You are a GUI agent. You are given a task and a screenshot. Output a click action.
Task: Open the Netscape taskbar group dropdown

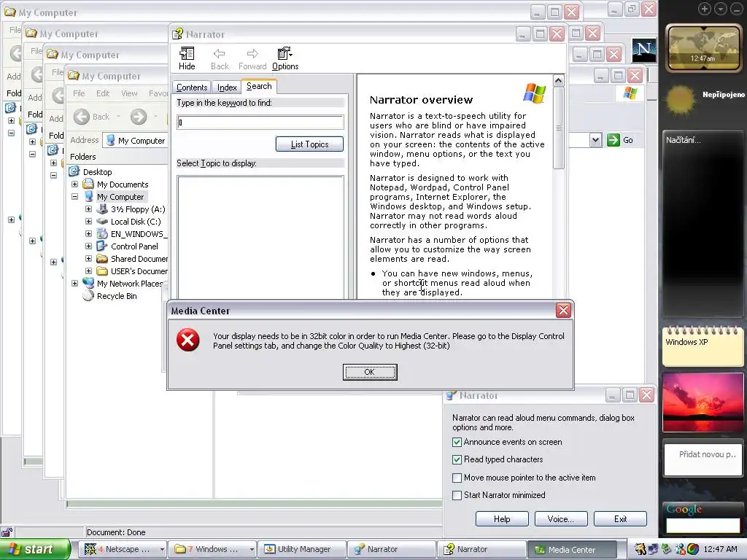coord(162,550)
